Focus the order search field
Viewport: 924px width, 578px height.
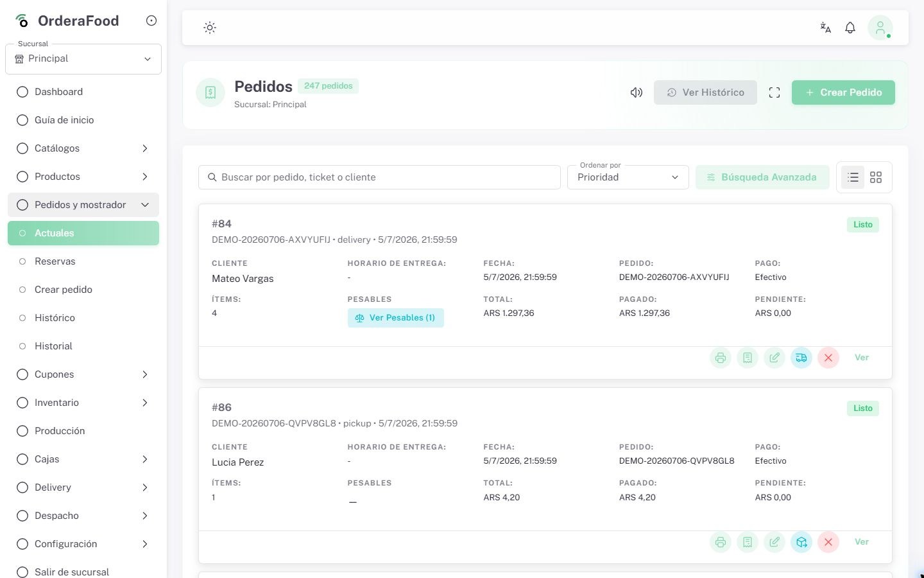click(x=379, y=177)
